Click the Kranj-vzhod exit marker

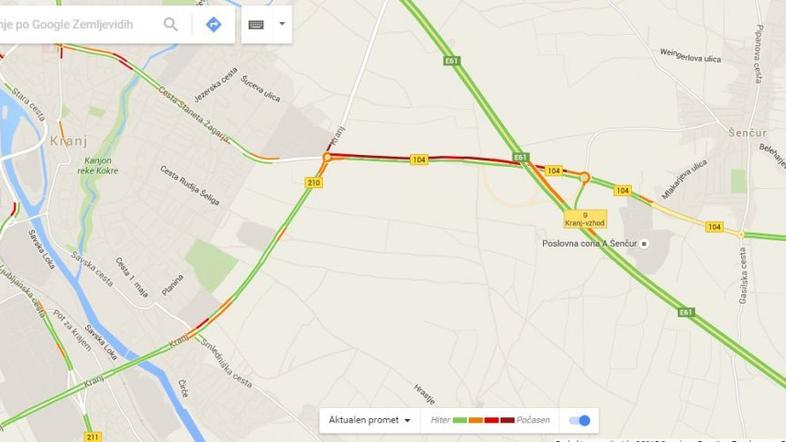coord(585,219)
